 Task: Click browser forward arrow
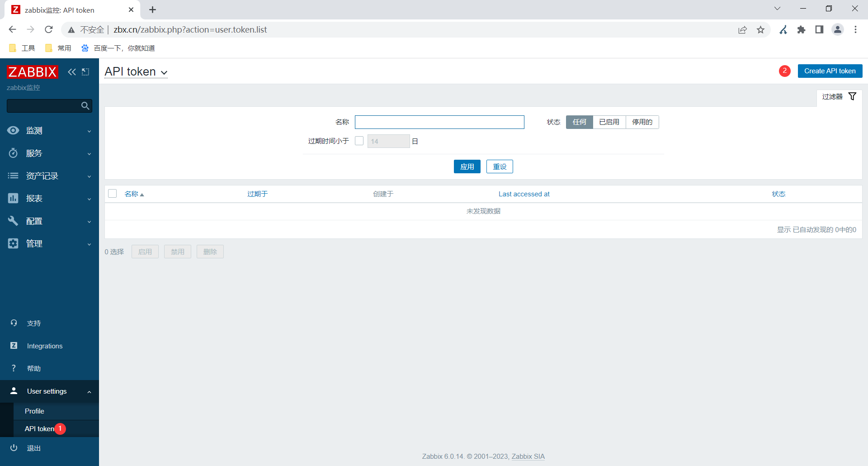(x=30, y=29)
